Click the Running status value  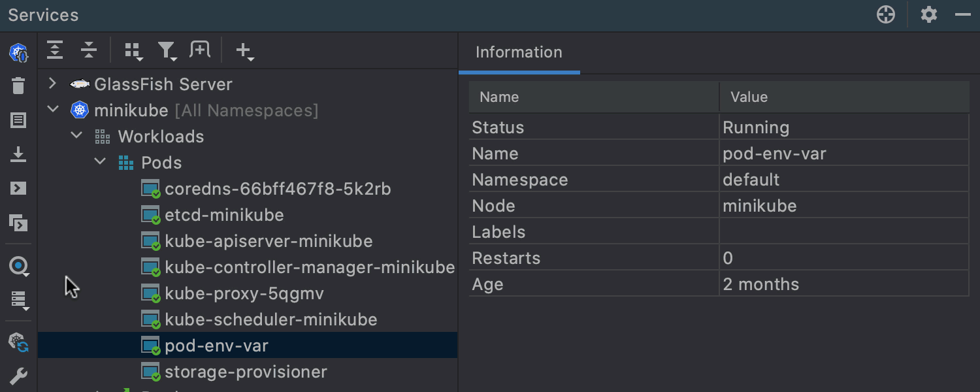pos(756,127)
